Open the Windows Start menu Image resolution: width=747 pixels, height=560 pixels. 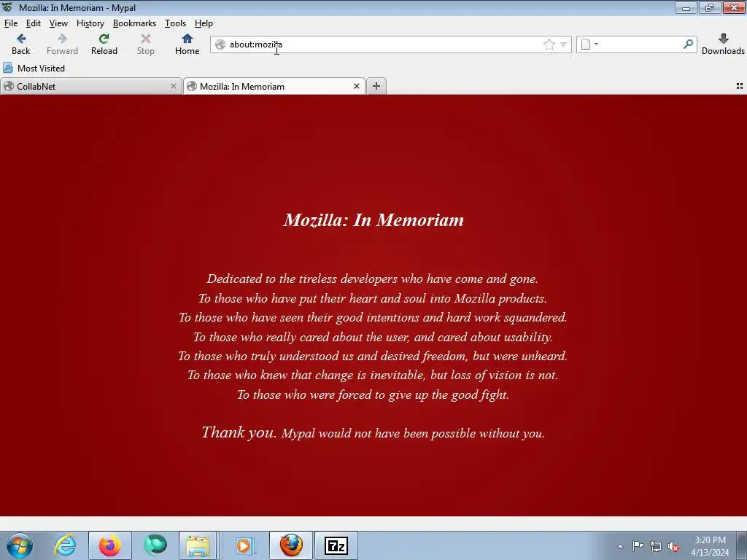click(x=19, y=545)
